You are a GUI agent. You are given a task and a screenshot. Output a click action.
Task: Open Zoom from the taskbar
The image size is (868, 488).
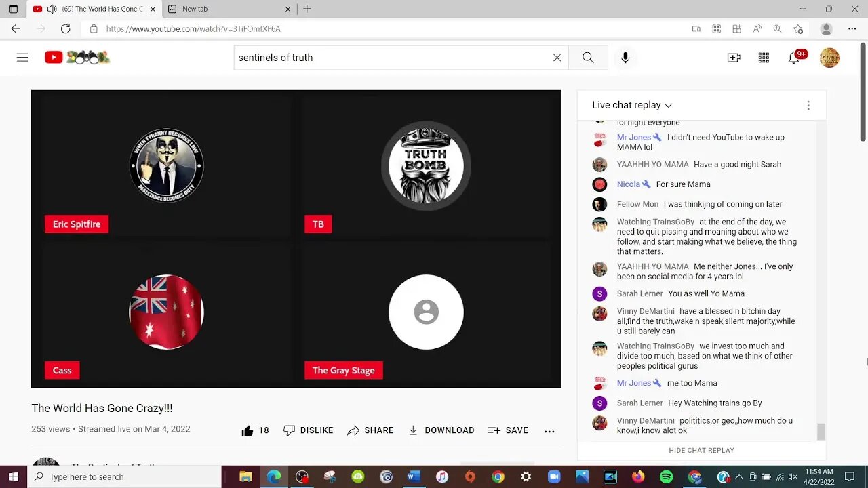tap(554, 476)
